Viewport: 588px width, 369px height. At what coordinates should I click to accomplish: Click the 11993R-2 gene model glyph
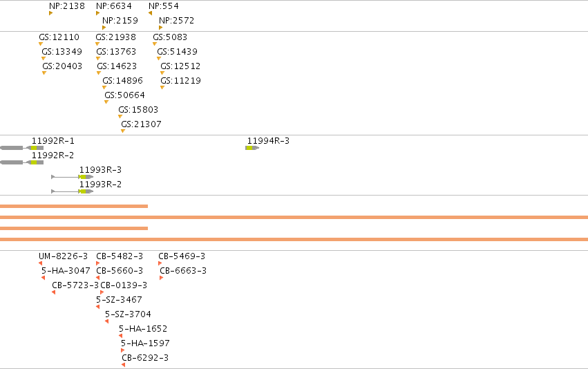tap(73, 191)
